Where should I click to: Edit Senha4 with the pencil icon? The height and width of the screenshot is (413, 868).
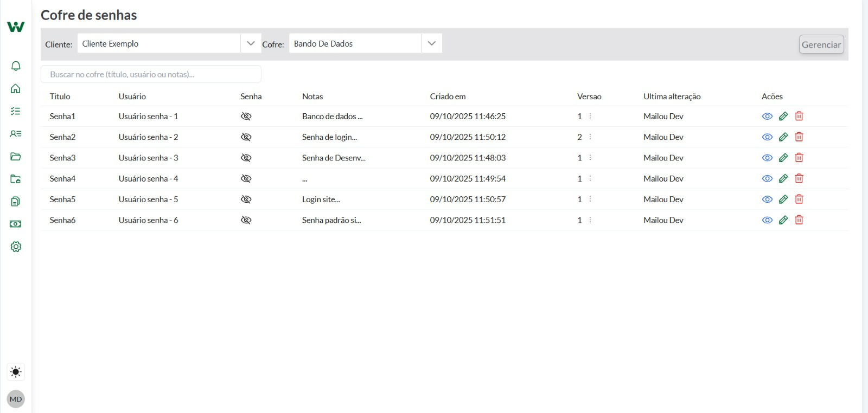pos(783,178)
